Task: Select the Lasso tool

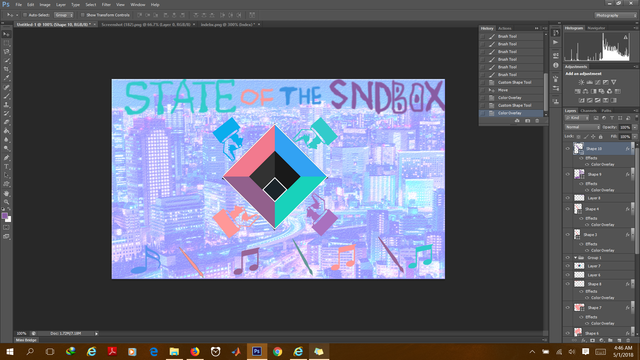Action: pos(6,52)
